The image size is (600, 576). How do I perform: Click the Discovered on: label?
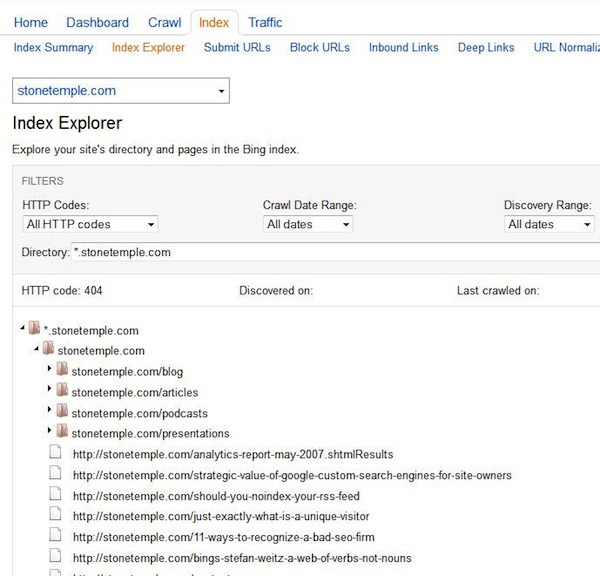click(x=276, y=290)
